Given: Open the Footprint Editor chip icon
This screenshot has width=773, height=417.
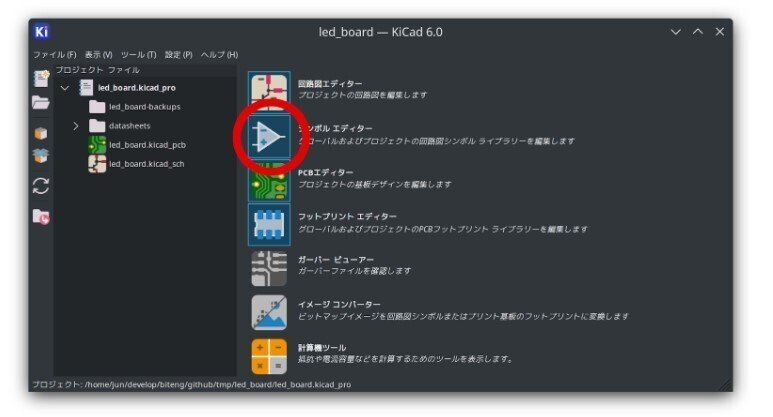Looking at the screenshot, I should (x=269, y=225).
